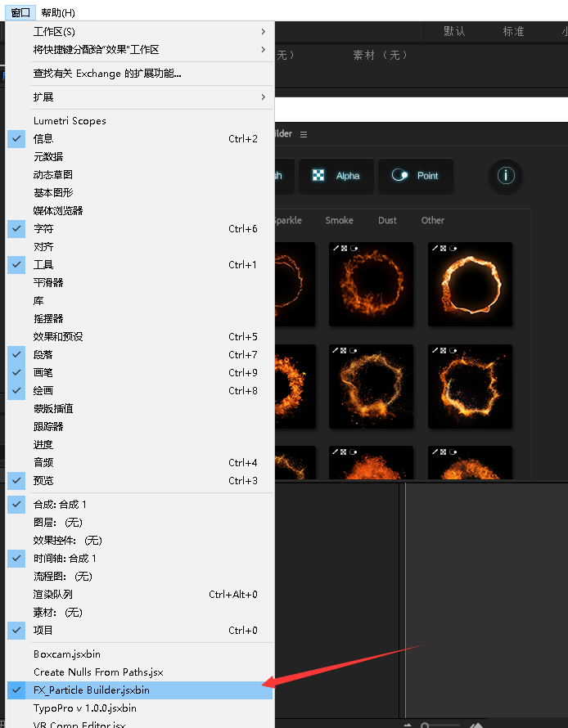The width and height of the screenshot is (568, 728).
Task: Pick second-row right spark ring preset
Action: pos(470,386)
